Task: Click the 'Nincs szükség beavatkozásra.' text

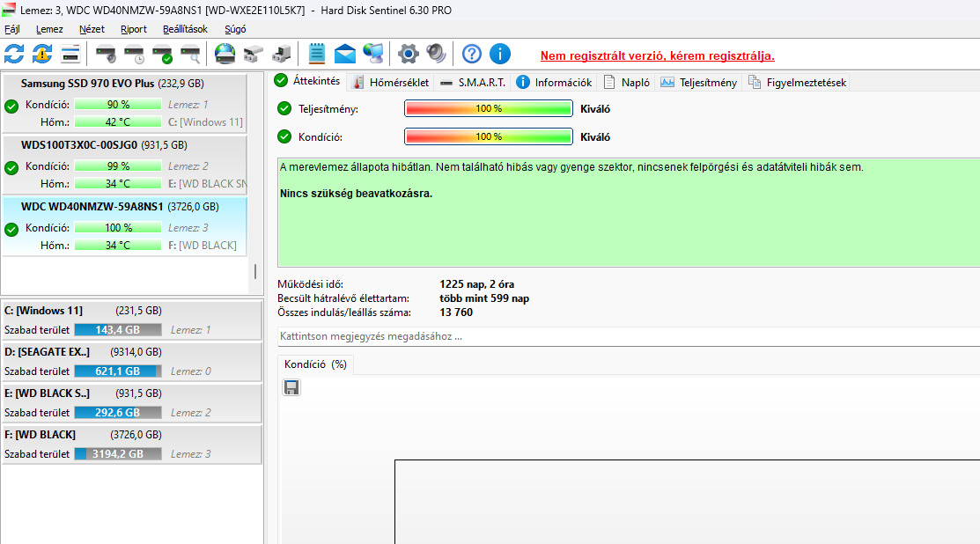Action: [357, 194]
